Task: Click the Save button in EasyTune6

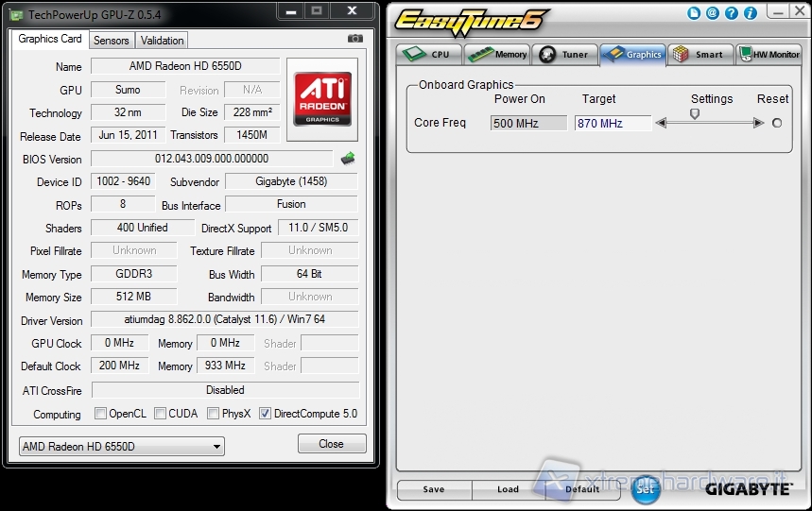Action: coord(434,489)
